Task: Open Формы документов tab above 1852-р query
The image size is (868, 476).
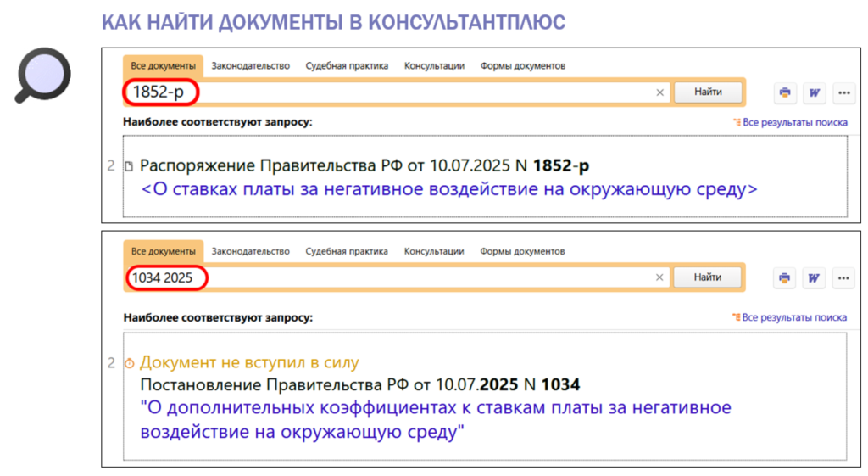Action: [522, 66]
